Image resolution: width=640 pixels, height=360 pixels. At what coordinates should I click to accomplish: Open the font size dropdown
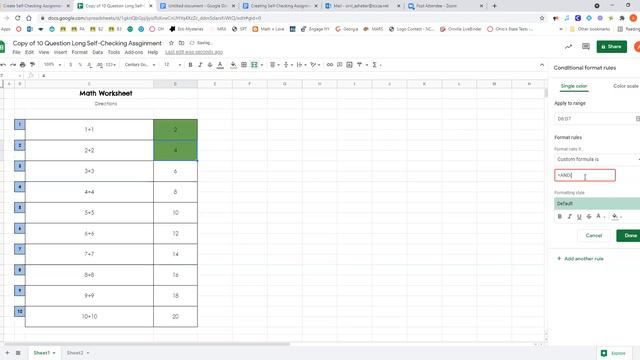tap(172, 65)
